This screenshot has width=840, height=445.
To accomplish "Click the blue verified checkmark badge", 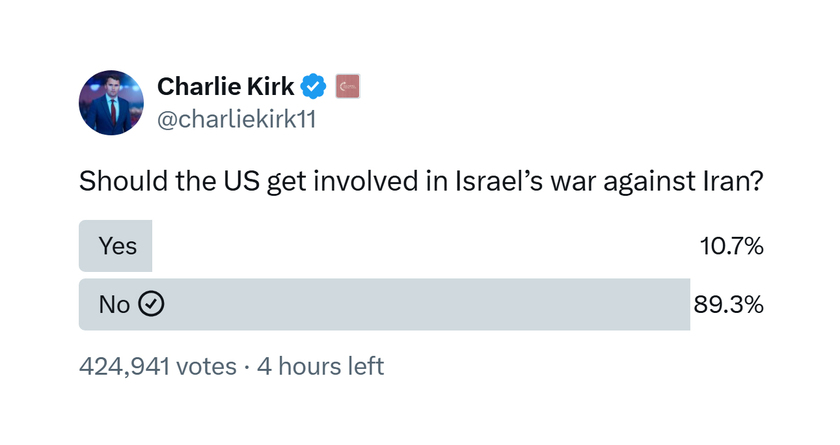I will (313, 86).
